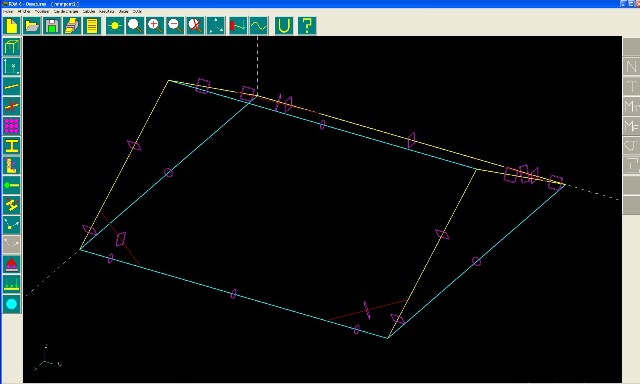Select the cyan circle tool
This screenshot has height=384, width=640.
(x=11, y=304)
